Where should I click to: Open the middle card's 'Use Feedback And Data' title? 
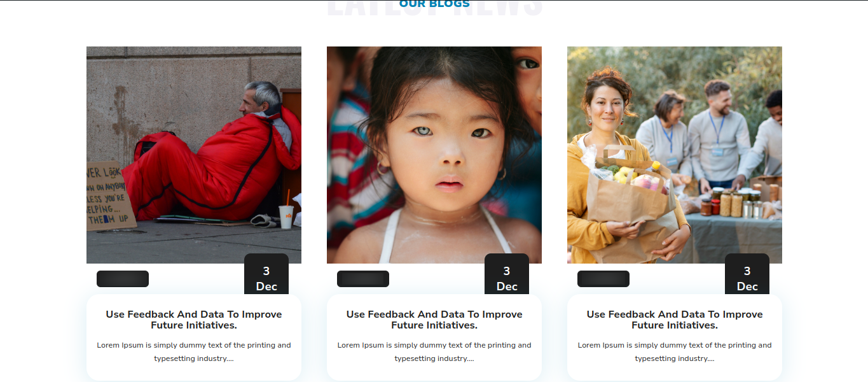point(434,320)
